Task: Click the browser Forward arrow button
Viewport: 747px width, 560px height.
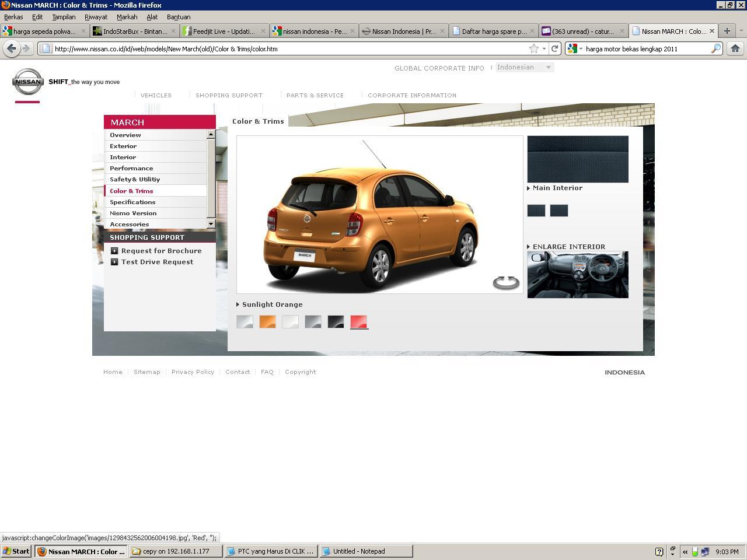Action: (26, 48)
